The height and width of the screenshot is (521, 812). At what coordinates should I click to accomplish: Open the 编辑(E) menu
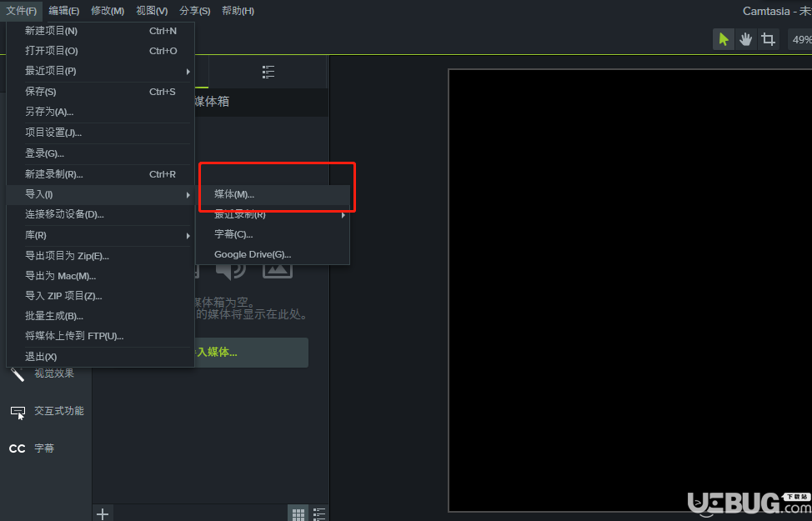click(63, 11)
